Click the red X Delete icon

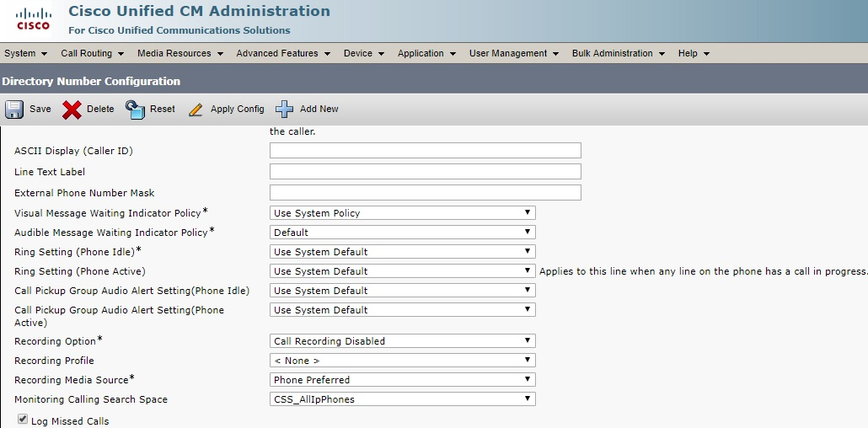point(72,110)
